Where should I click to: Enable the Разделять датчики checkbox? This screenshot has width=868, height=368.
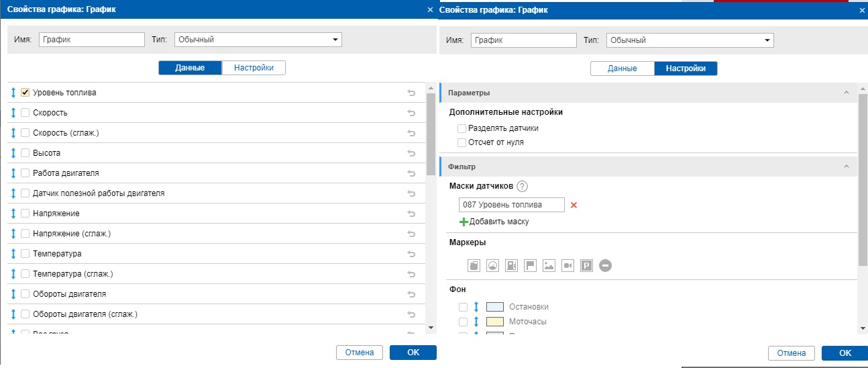pyautogui.click(x=462, y=128)
